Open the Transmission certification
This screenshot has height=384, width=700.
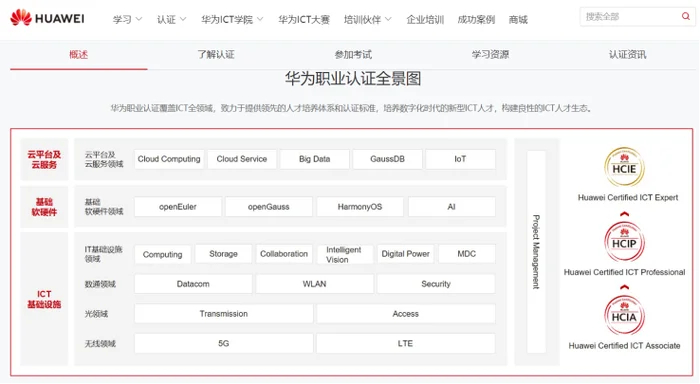click(x=224, y=314)
